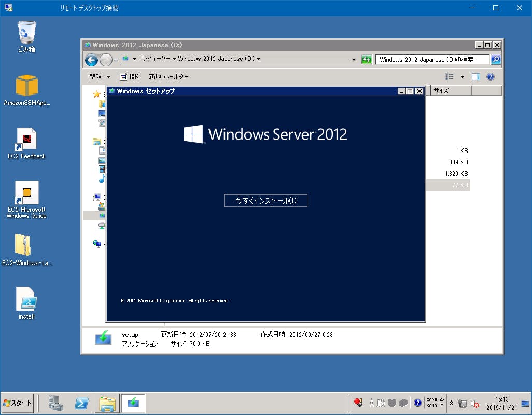Expand the view options dropdown arrow
Viewport: 532px width, 415px height.
462,77
